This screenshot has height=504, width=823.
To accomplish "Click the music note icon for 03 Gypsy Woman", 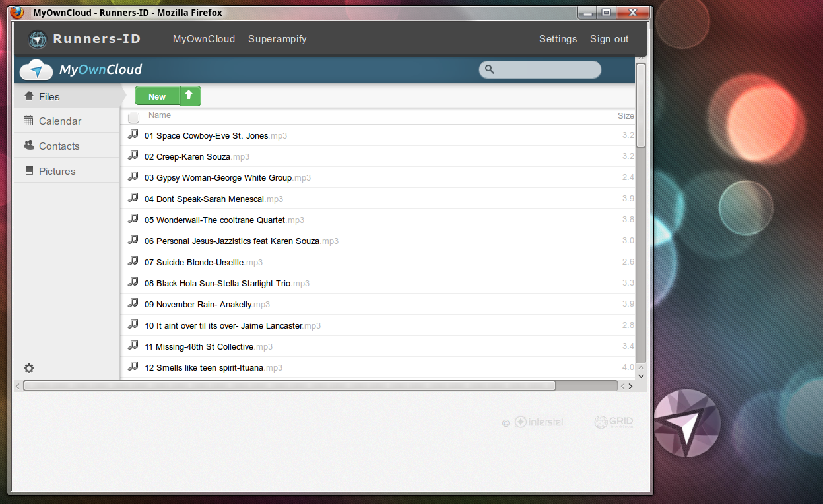I will (133, 176).
